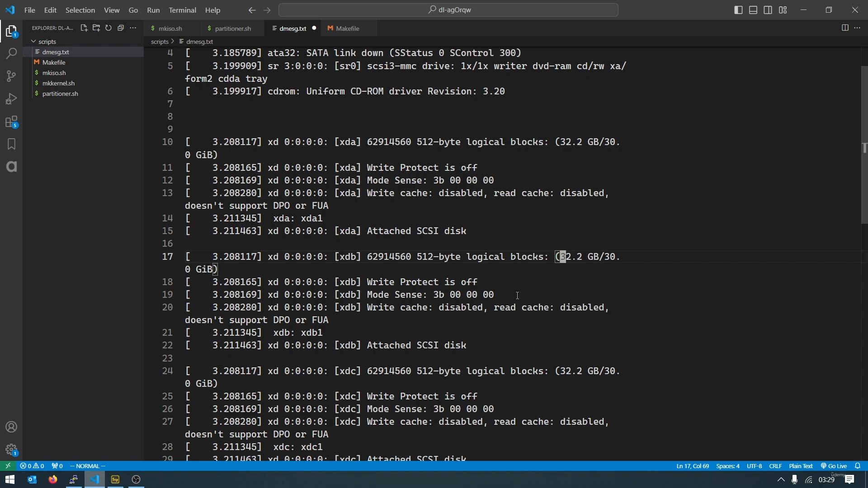Open the Extensions view
This screenshot has width=868, height=488.
click(11, 122)
